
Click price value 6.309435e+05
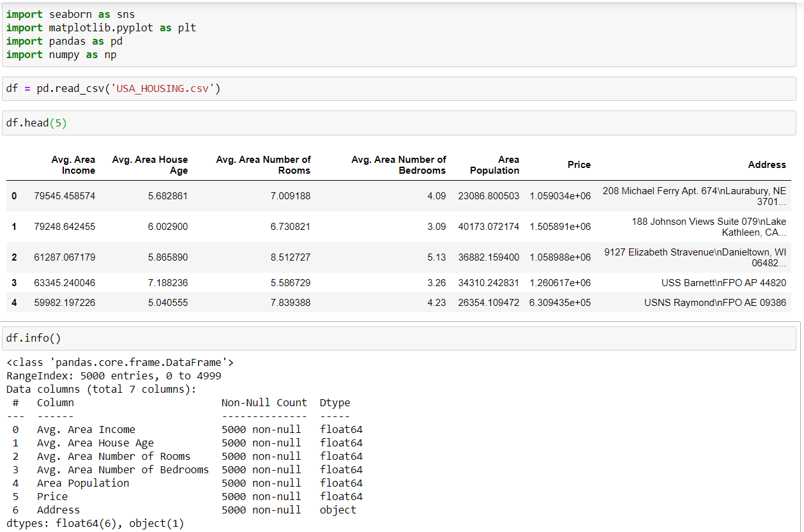point(560,303)
